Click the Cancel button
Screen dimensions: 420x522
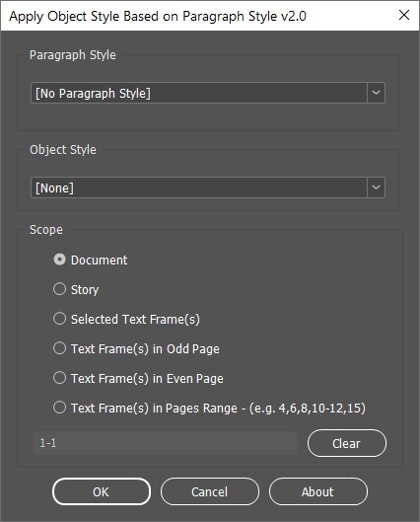click(209, 491)
